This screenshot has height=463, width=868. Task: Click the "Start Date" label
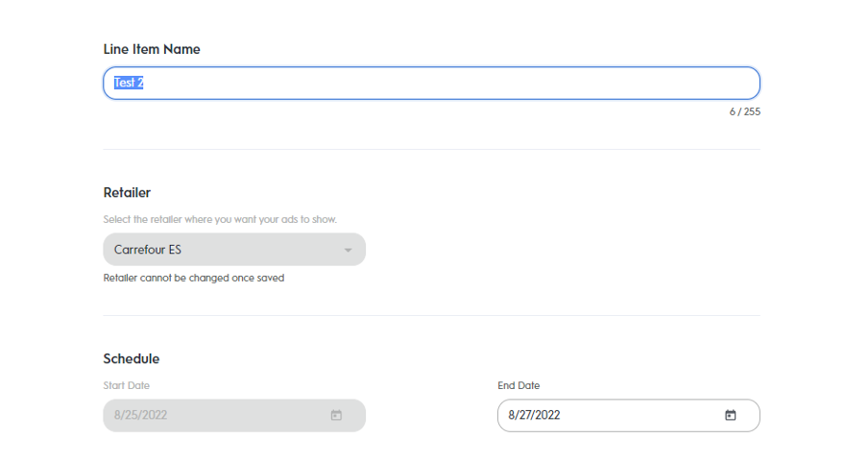pyautogui.click(x=126, y=385)
